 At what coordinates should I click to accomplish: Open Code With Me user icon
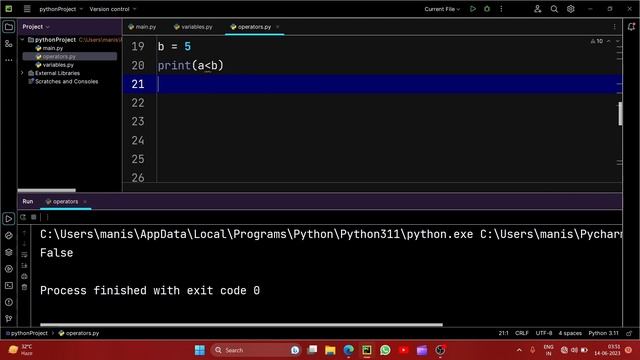pyautogui.click(x=538, y=9)
